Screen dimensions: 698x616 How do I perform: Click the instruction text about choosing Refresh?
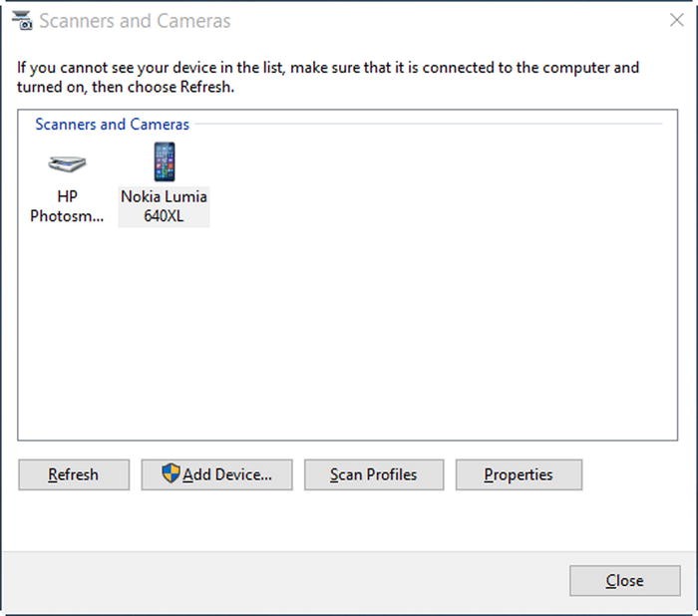[328, 77]
